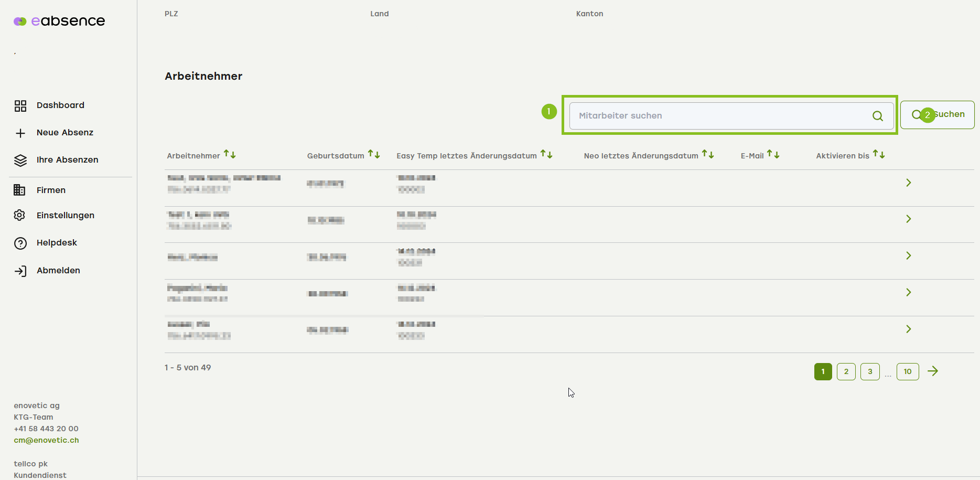Open Einstellungen via the gear icon
Image resolution: width=980 pixels, height=480 pixels.
pos(19,215)
